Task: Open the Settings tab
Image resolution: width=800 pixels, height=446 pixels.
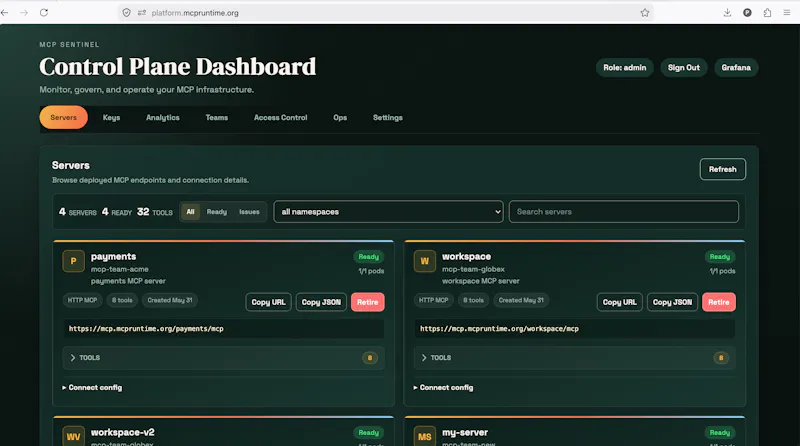Action: tap(388, 117)
